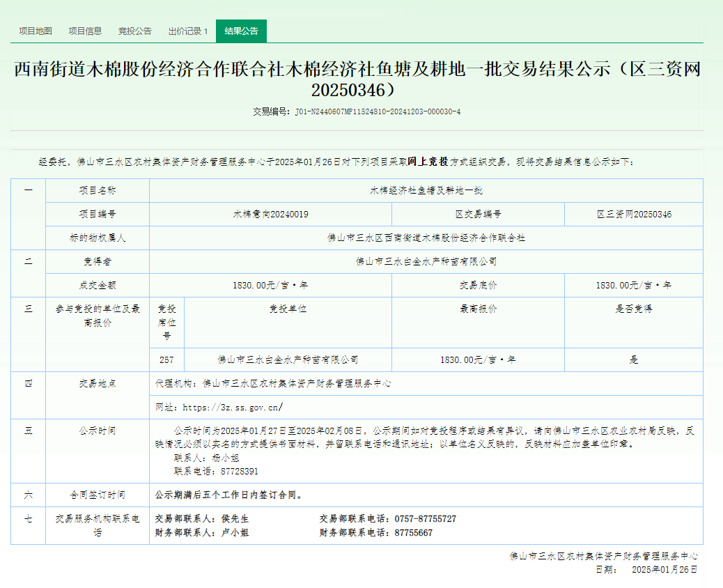
Task: Select 交易部联系人：侯先生
Action: point(202,519)
